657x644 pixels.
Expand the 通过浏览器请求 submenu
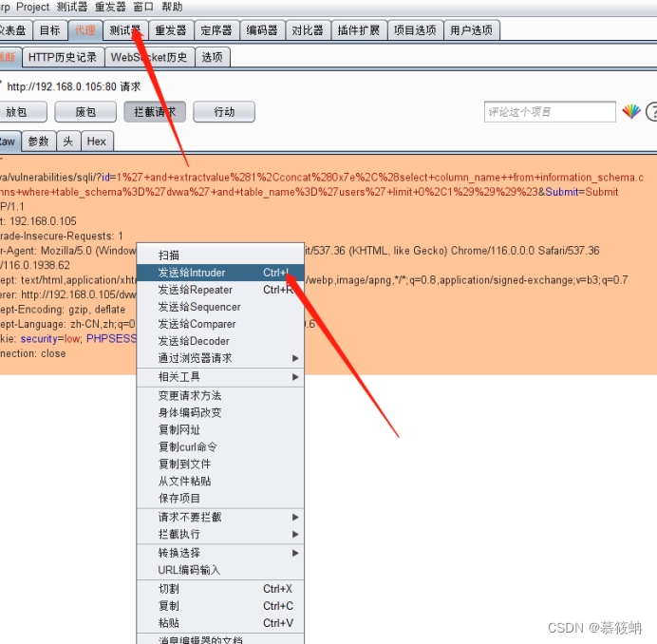220,358
